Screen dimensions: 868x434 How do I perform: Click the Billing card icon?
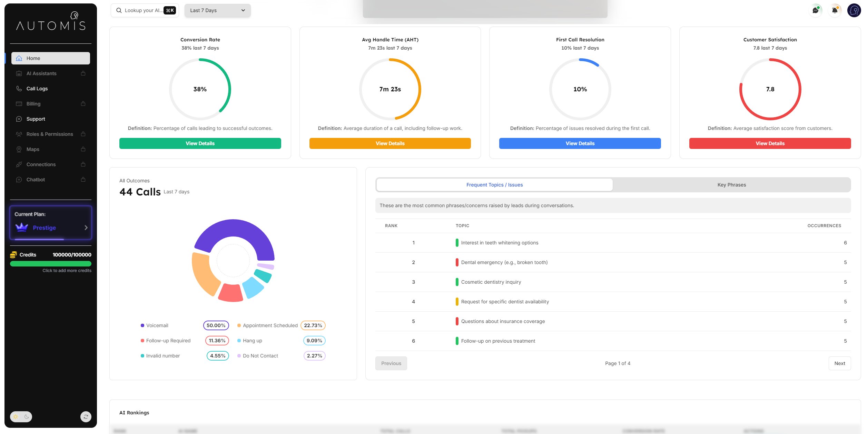(x=19, y=104)
